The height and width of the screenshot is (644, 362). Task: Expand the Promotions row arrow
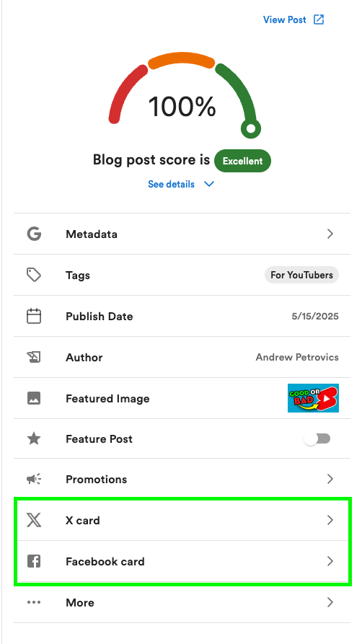coord(330,479)
